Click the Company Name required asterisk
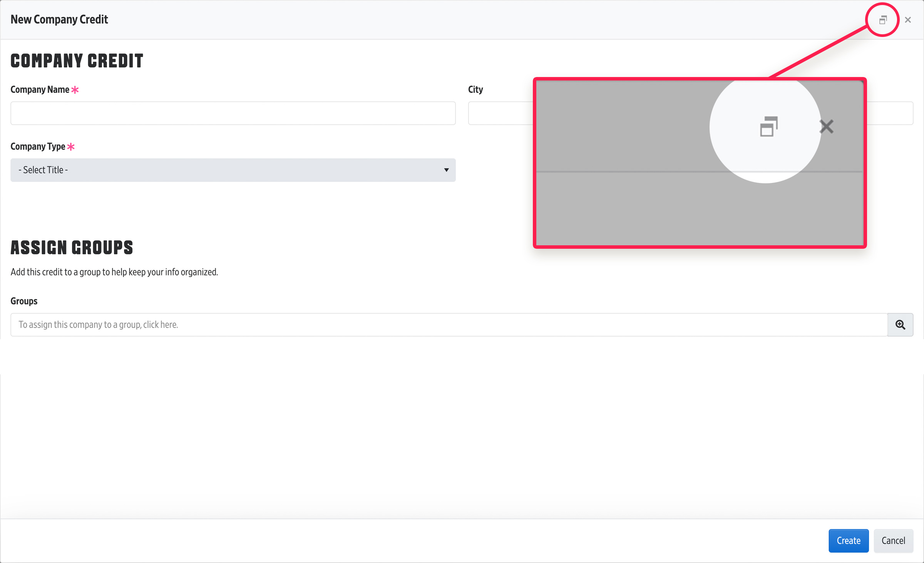Viewport: 924px width, 563px height. [x=75, y=90]
